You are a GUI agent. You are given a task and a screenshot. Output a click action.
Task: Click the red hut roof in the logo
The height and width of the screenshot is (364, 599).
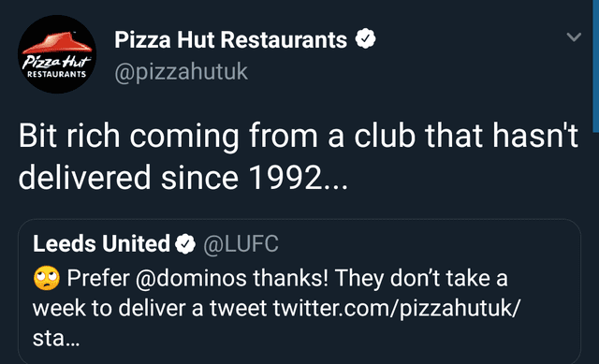[x=57, y=43]
